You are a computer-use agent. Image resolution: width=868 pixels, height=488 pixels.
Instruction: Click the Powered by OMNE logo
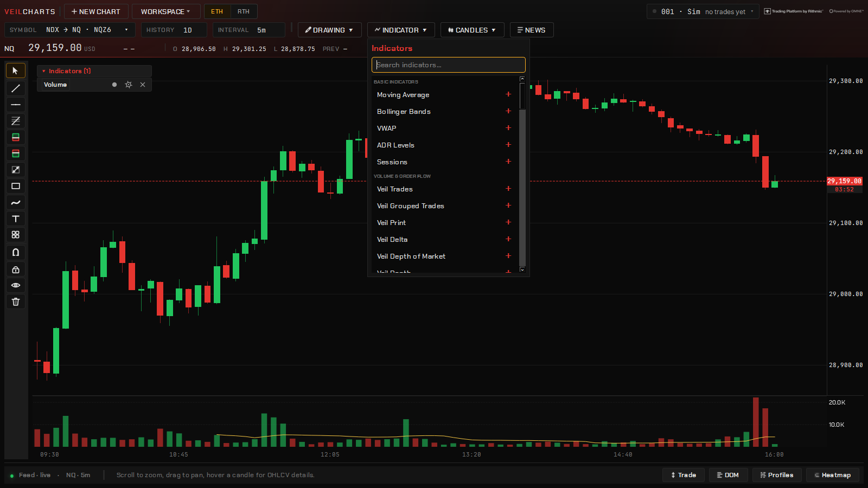(846, 11)
